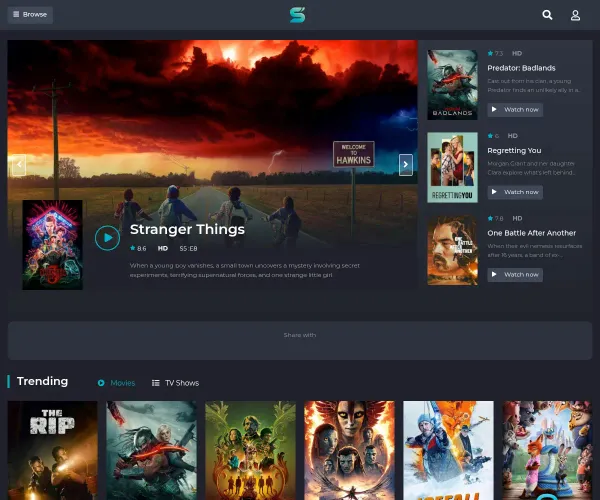Open Predator Badlands poster in Trending row
The image size is (600, 500).
point(152,450)
